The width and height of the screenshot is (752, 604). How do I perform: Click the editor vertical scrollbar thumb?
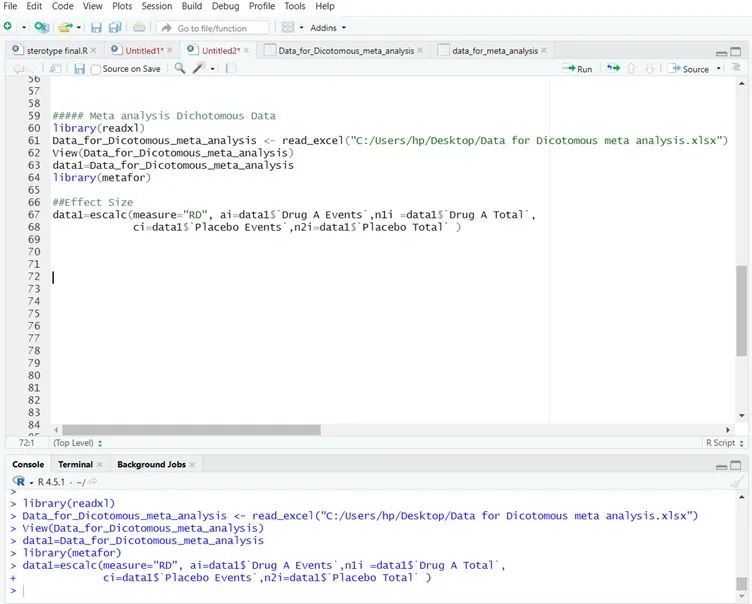pos(741,311)
